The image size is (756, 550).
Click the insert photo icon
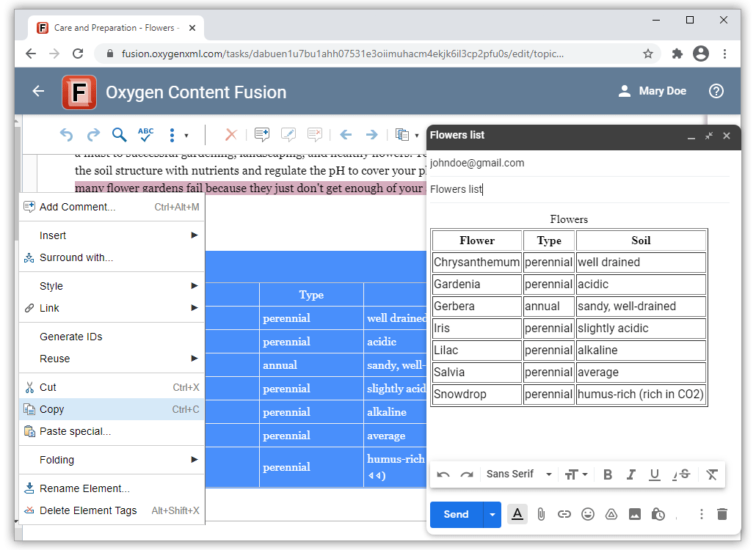tap(635, 514)
